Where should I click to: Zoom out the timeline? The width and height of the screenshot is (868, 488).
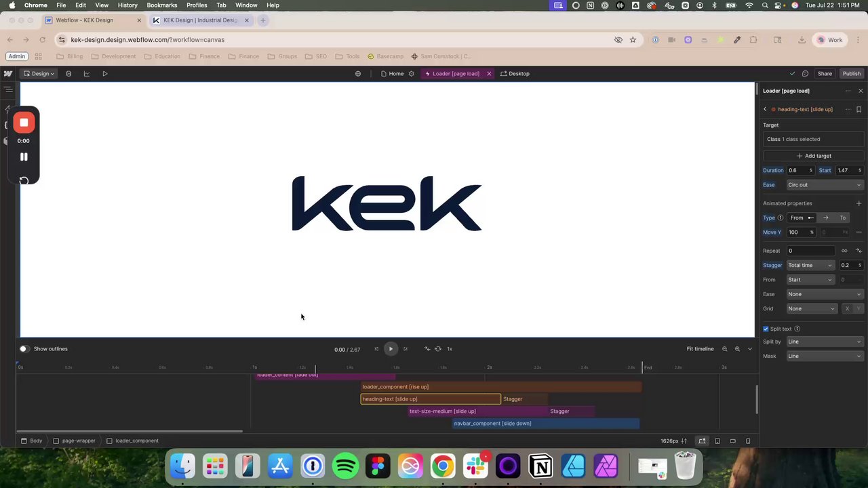(724, 349)
